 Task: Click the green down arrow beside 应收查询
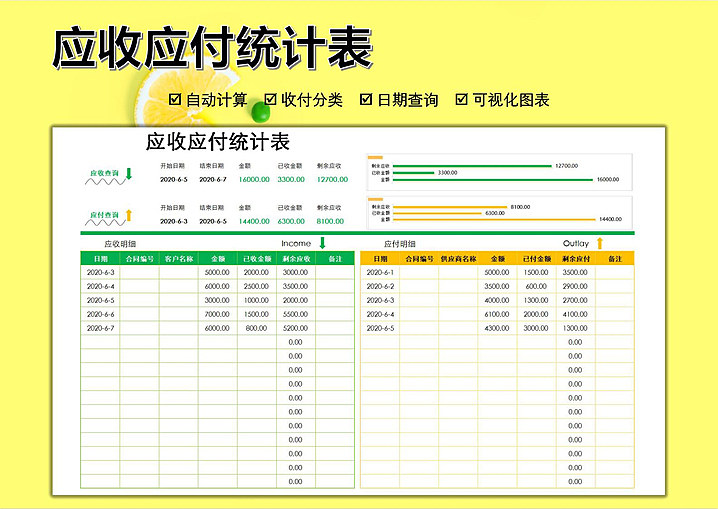(x=129, y=173)
